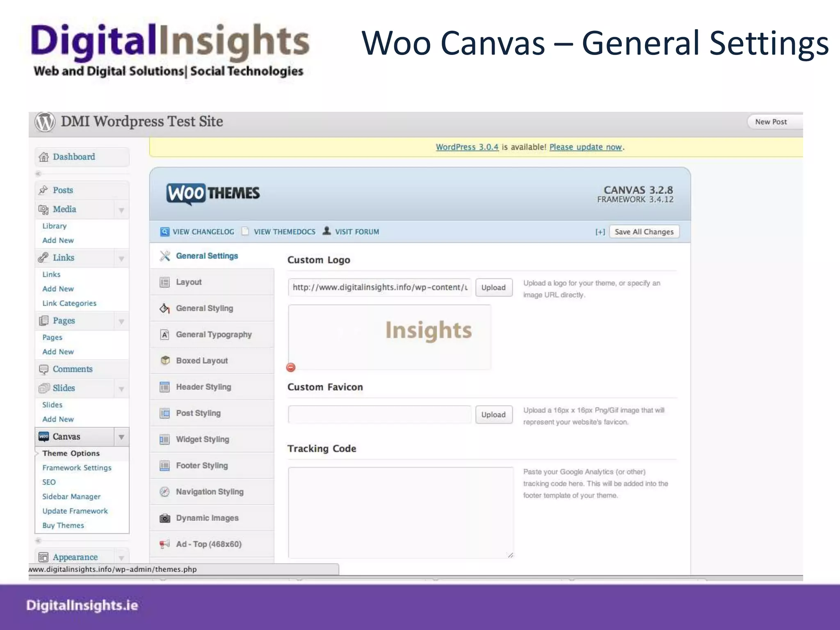
Task: Click the Slides stacked icon
Action: 43,388
